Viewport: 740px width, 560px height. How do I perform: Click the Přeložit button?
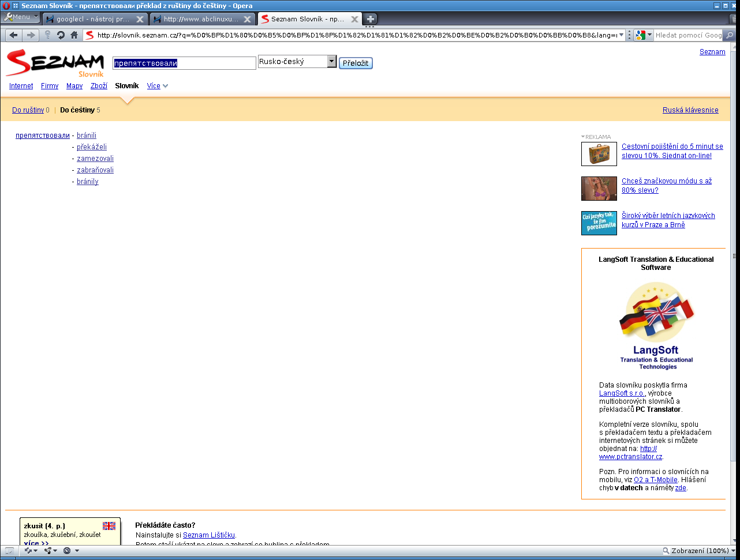pos(356,63)
